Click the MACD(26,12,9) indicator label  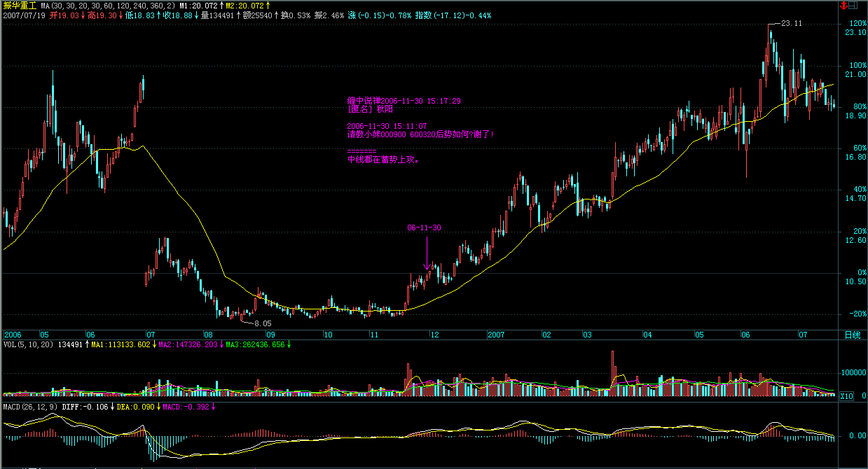29,406
